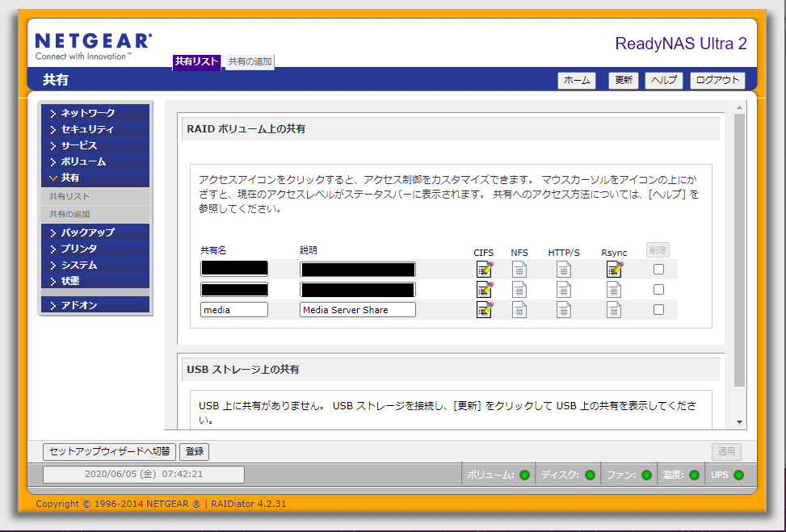Click the 更新 refresh button

coord(623,80)
